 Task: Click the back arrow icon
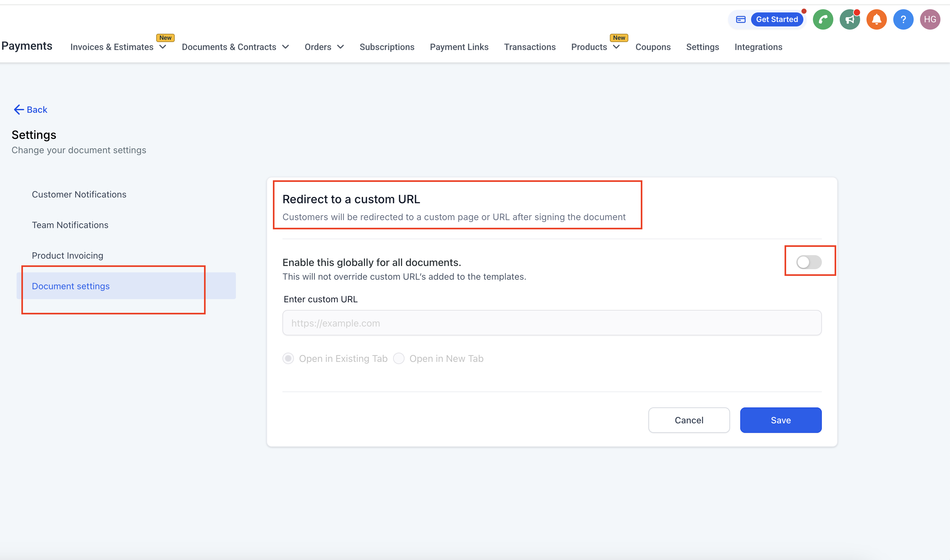point(18,110)
